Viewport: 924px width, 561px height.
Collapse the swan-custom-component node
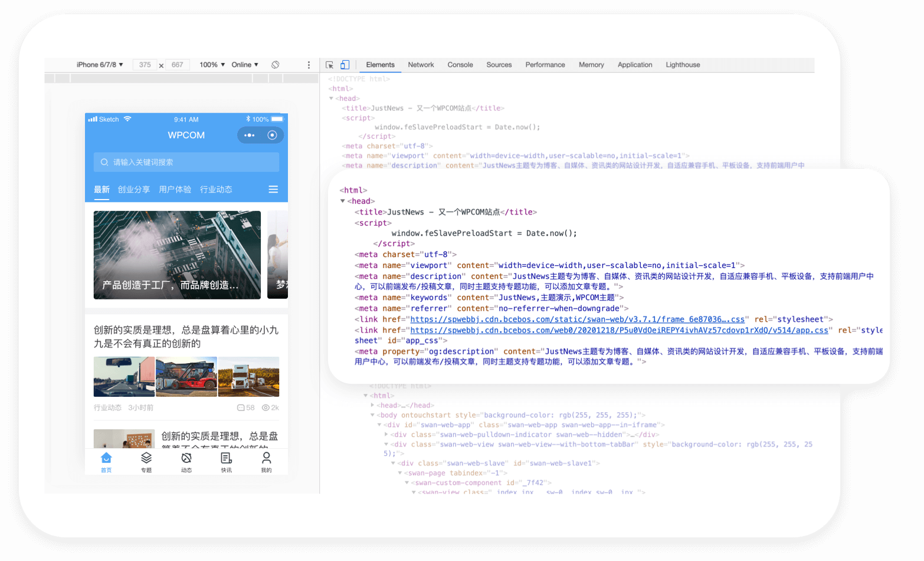pyautogui.click(x=407, y=483)
